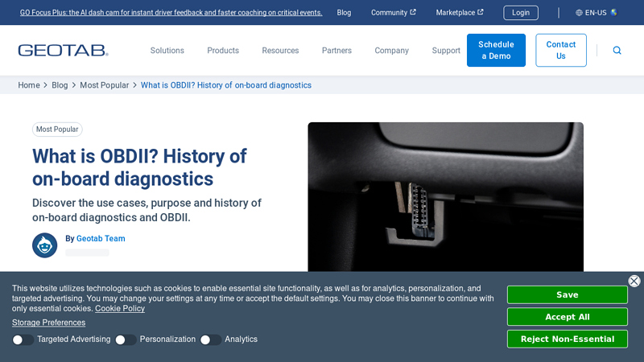Screen dimensions: 644x362
Task: Click the Schedule a Demo button
Action: pyautogui.click(x=496, y=50)
